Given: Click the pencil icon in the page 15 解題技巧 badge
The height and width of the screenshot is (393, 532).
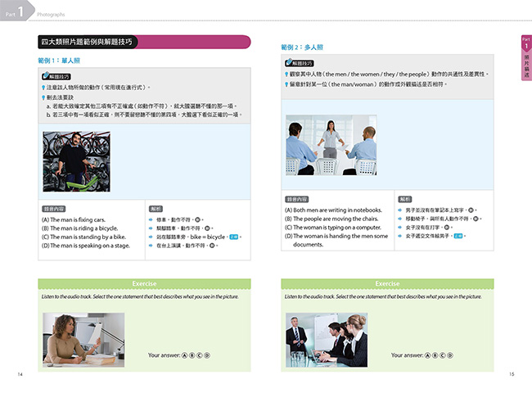Looking at the screenshot, I should 289,62.
